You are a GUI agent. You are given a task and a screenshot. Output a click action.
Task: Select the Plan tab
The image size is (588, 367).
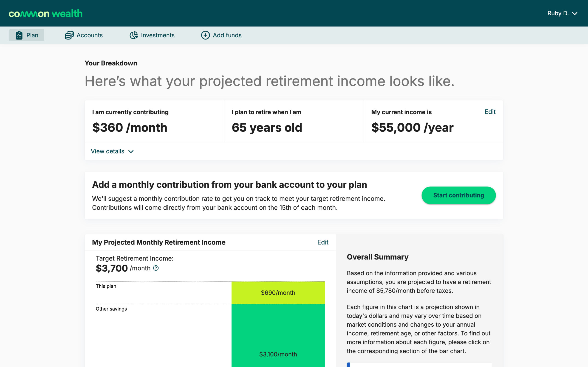[x=27, y=35]
